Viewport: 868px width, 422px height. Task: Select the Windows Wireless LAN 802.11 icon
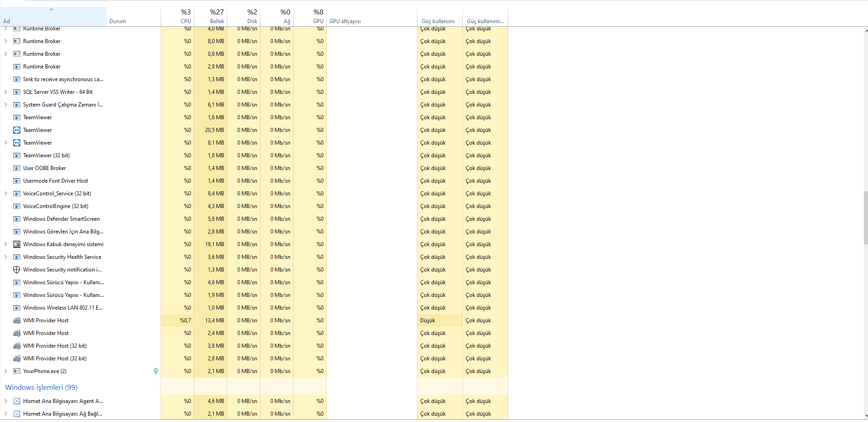tap(17, 308)
